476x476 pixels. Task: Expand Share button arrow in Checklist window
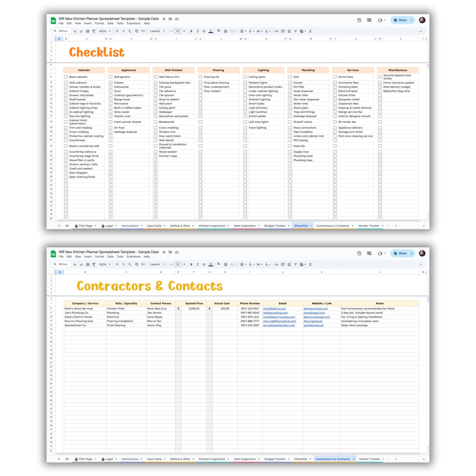tap(412, 20)
